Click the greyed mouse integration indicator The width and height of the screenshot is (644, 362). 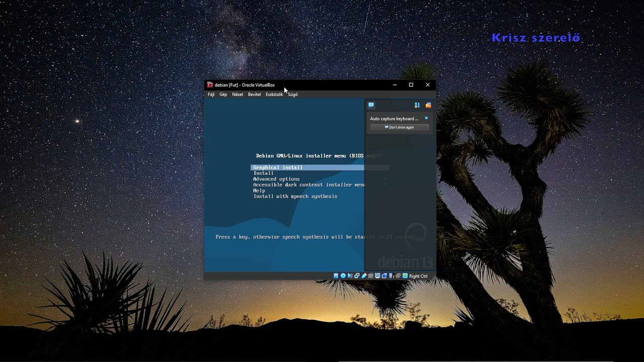coord(398,276)
